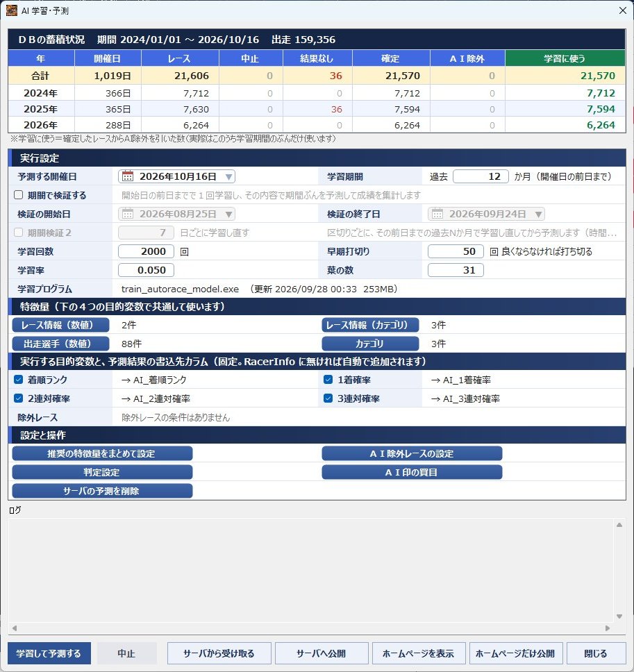
Task: Click サーバへ公開 button
Action: point(322,653)
